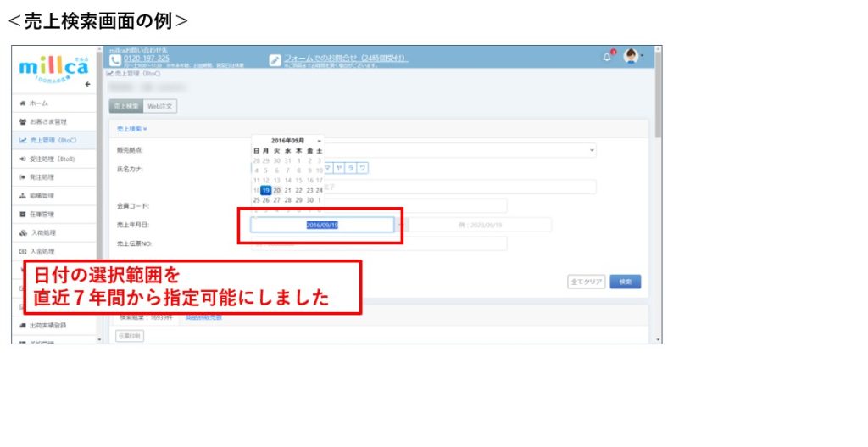Select day 20 in the calendar
The width and height of the screenshot is (868, 447).
pos(276,190)
